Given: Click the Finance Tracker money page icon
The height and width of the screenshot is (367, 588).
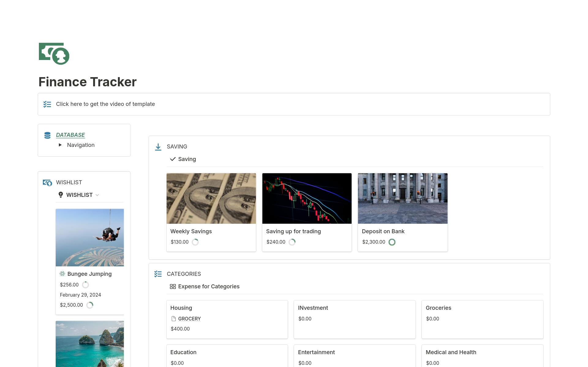Looking at the screenshot, I should (54, 54).
